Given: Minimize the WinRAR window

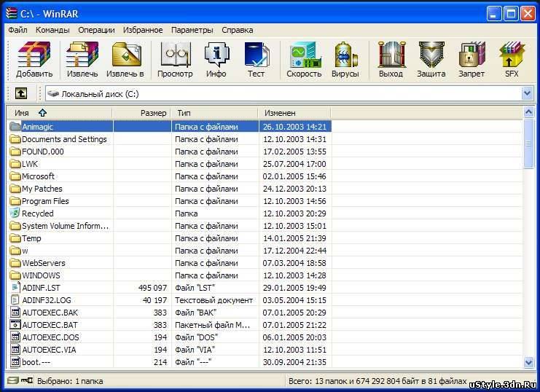Looking at the screenshot, I should (x=494, y=14).
